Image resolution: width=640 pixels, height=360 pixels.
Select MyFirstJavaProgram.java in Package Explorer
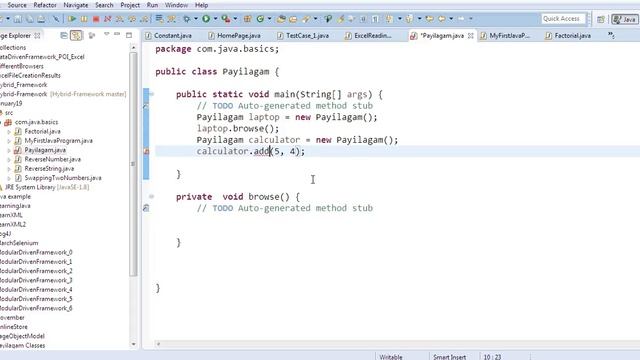[x=58, y=141]
